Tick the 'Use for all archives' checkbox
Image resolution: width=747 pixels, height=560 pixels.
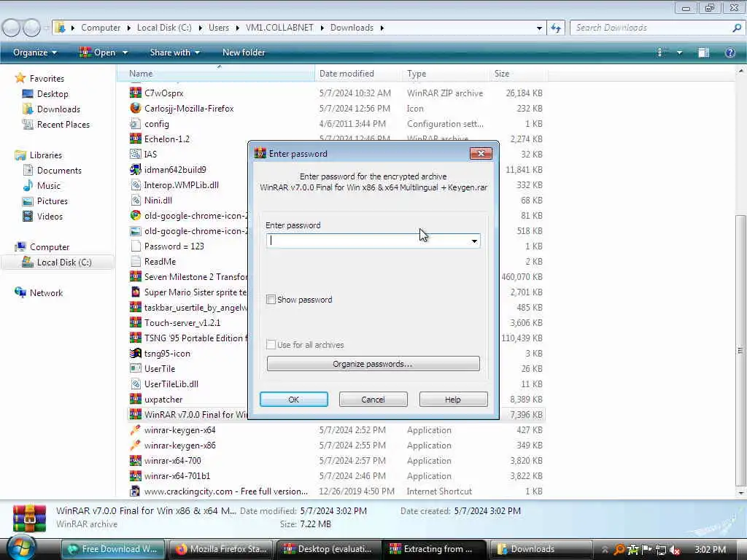(x=271, y=345)
